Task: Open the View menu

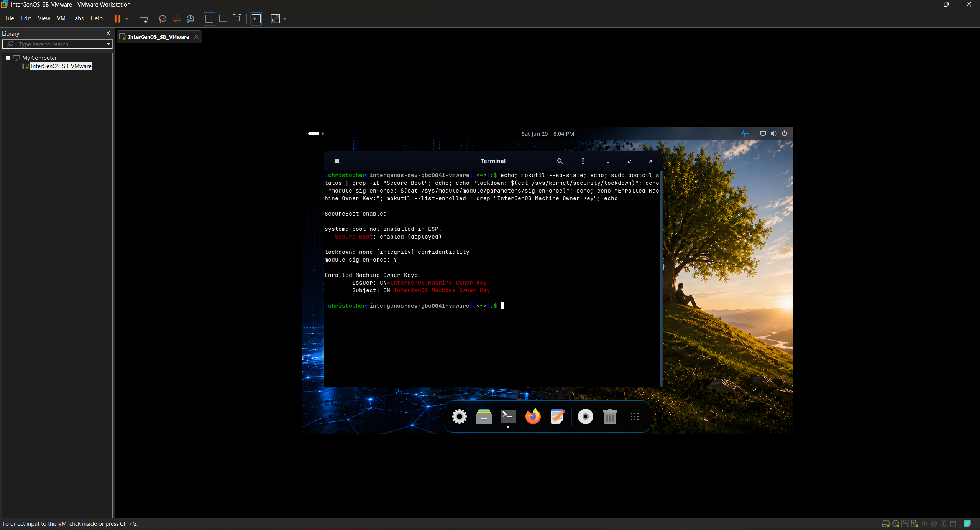Action: pyautogui.click(x=44, y=18)
